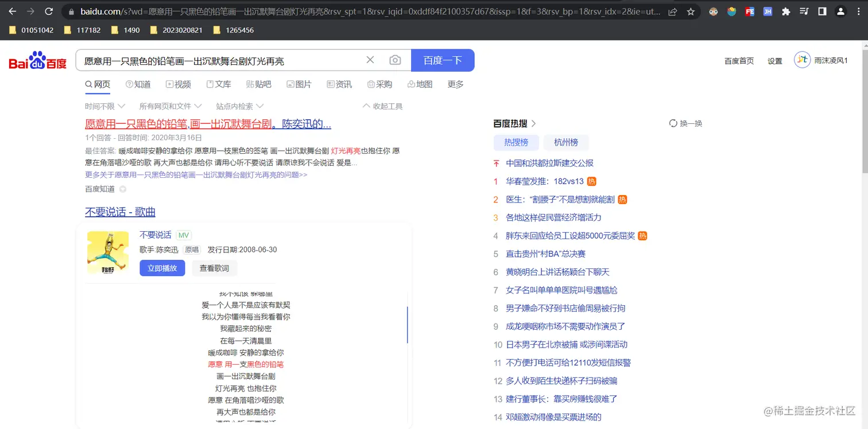Switch to the 贴吧 search tab
Viewport: 868px width, 429px height.
tap(258, 84)
